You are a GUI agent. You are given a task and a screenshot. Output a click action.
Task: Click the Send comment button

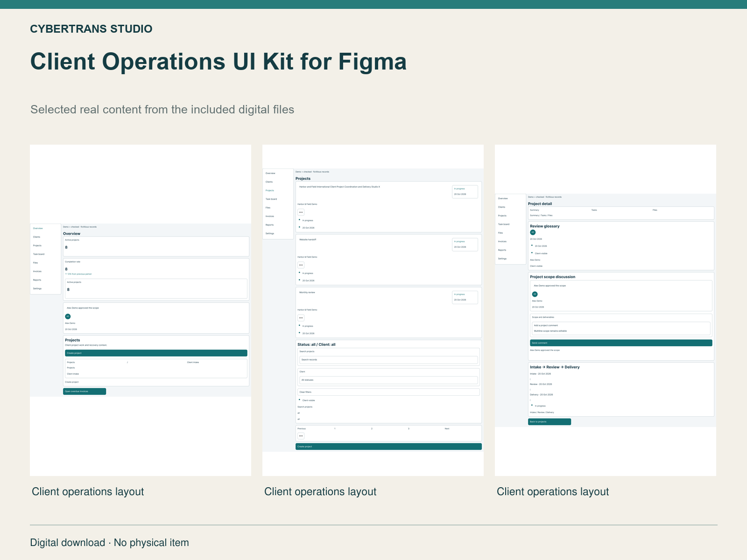tap(621, 343)
